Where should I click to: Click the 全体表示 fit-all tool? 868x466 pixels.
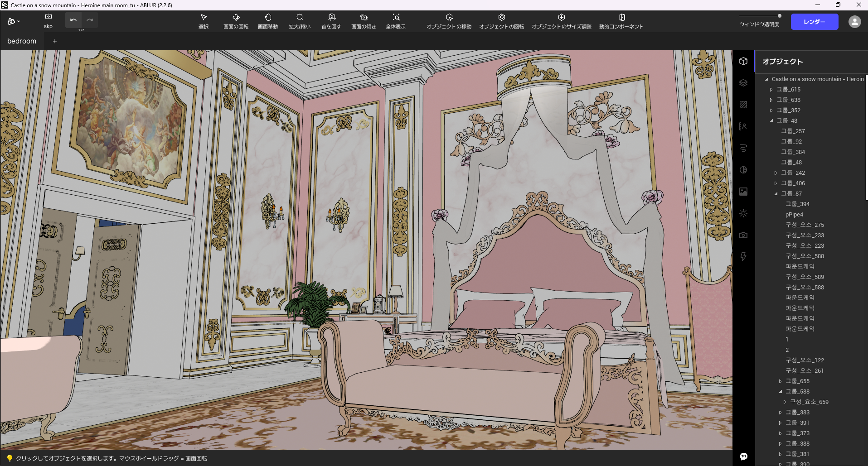pyautogui.click(x=396, y=21)
